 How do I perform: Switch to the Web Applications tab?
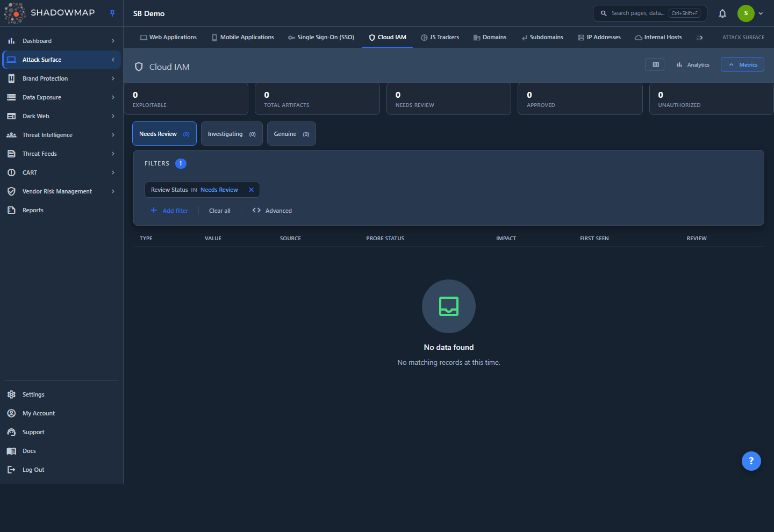[168, 38]
